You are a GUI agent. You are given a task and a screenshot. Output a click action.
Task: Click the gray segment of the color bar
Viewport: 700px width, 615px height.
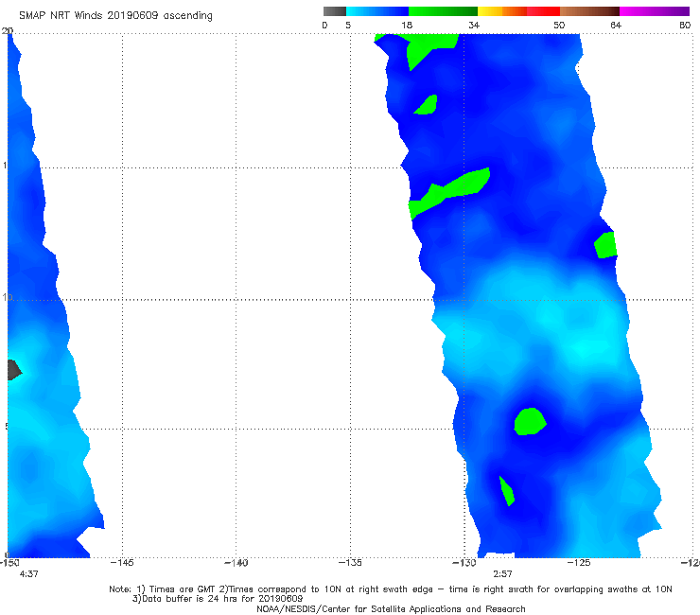point(335,11)
